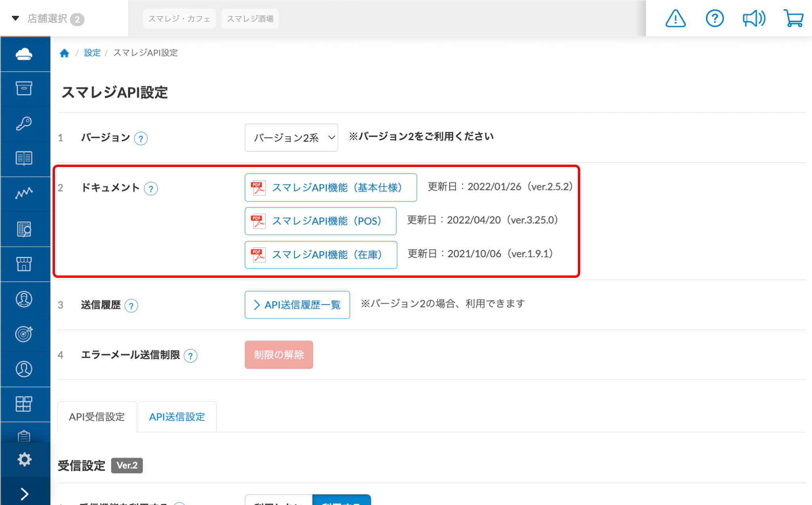Switch to the API送信設定 tab
This screenshot has width=812, height=505.
click(x=177, y=417)
